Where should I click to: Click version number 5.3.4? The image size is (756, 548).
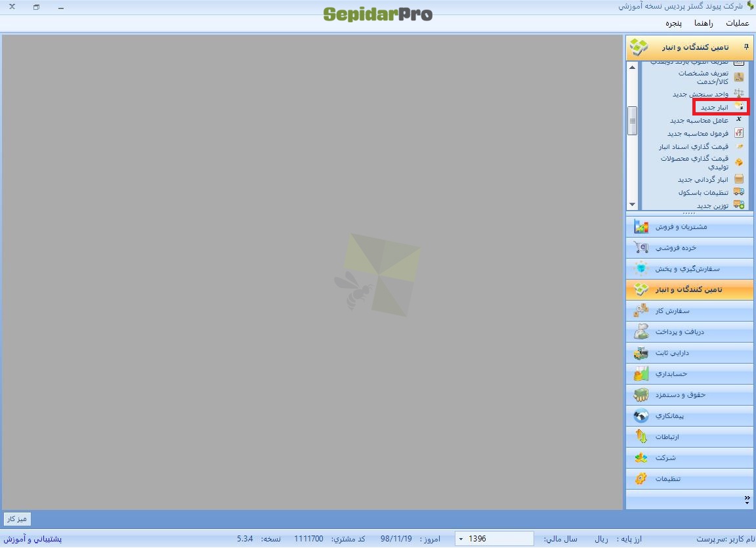[245, 539]
